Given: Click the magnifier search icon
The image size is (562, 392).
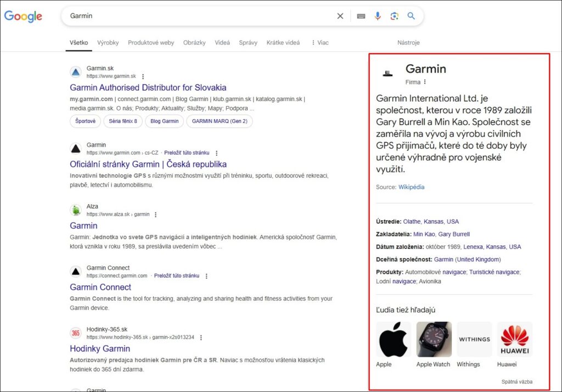Looking at the screenshot, I should click(411, 16).
